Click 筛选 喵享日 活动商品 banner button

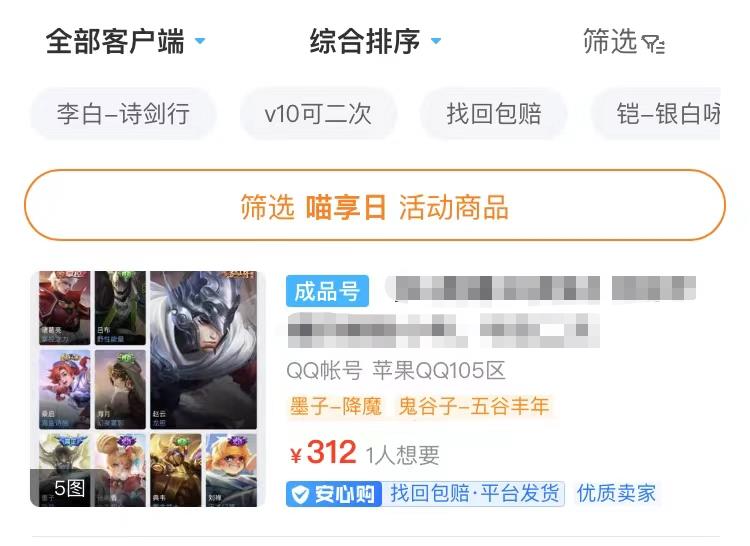coord(375,205)
